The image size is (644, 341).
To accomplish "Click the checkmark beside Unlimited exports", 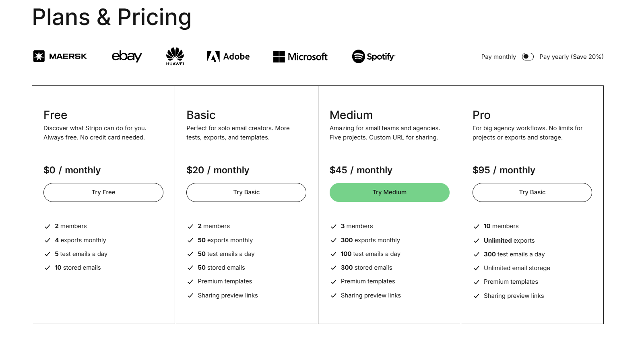I will [x=476, y=240].
